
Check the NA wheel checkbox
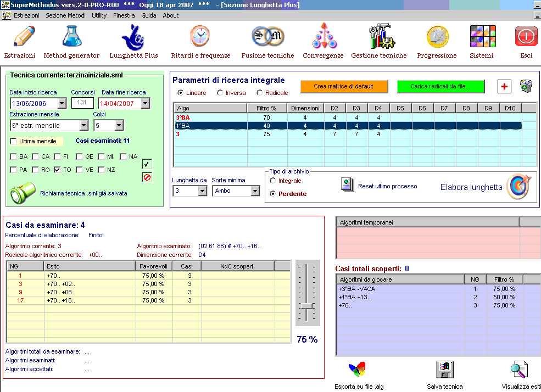pos(123,157)
